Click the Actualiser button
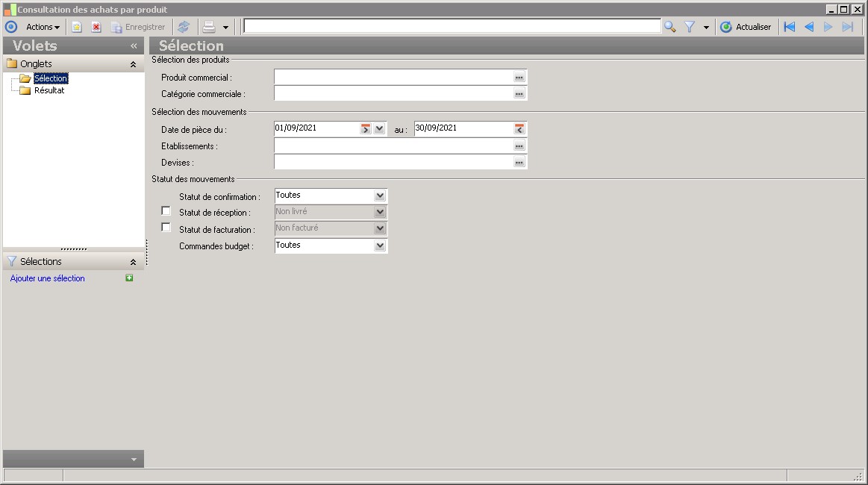 pos(746,27)
